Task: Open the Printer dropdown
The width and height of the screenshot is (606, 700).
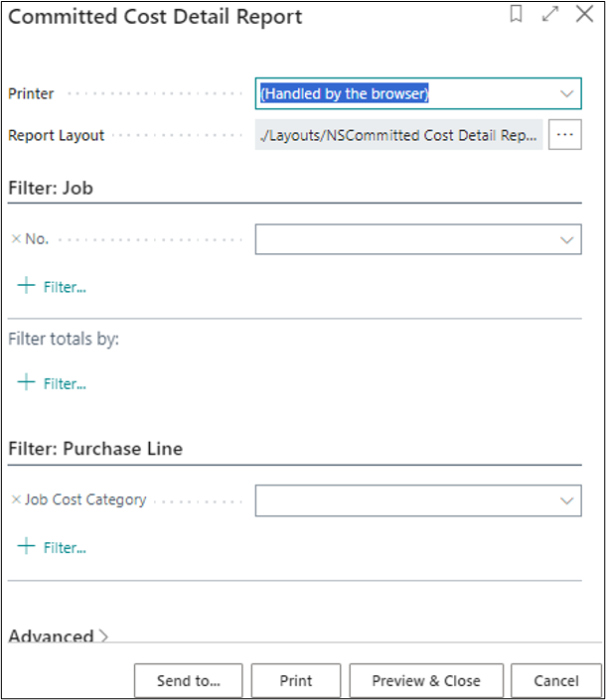Action: coord(567,94)
